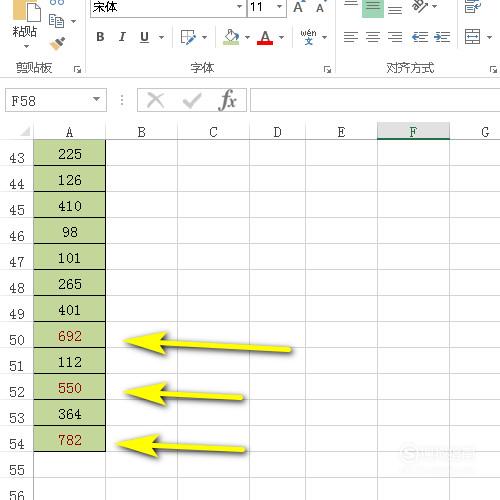Open the Alignment (对齐方式) dialog launcher
The image size is (500, 500).
coord(493,69)
